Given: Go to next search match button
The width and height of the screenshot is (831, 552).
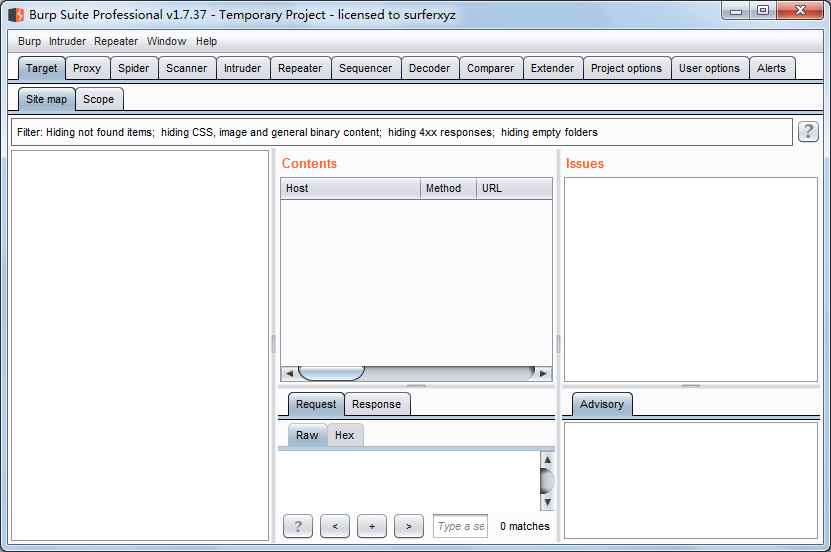Looking at the screenshot, I should pos(409,526).
